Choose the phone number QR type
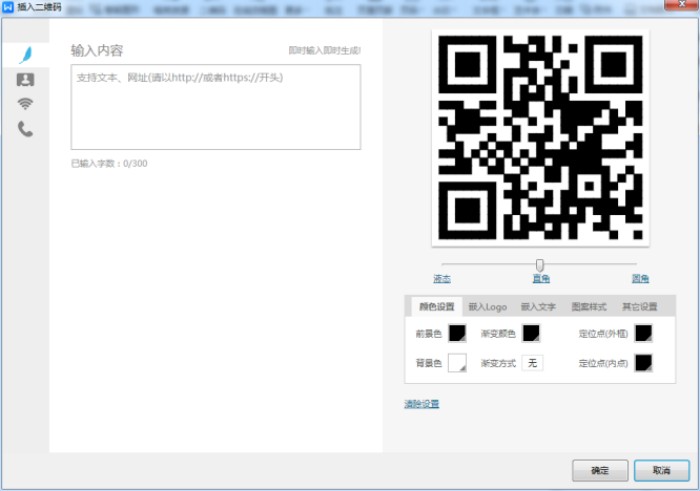The width and height of the screenshot is (700, 491). [x=25, y=129]
